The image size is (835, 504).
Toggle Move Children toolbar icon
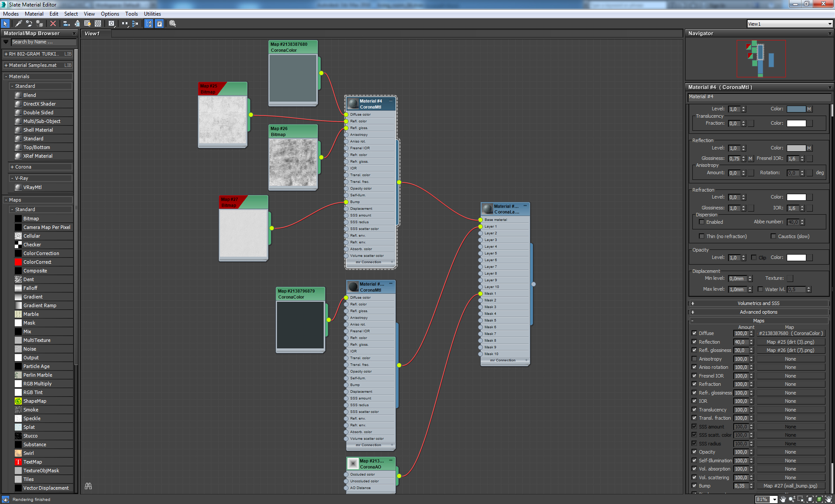click(x=67, y=23)
